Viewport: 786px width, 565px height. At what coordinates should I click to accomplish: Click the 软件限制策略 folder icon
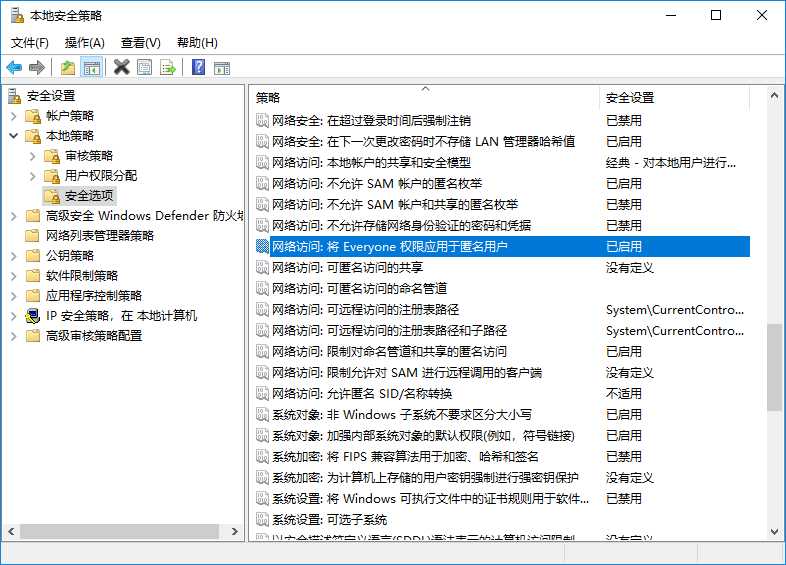tap(33, 276)
